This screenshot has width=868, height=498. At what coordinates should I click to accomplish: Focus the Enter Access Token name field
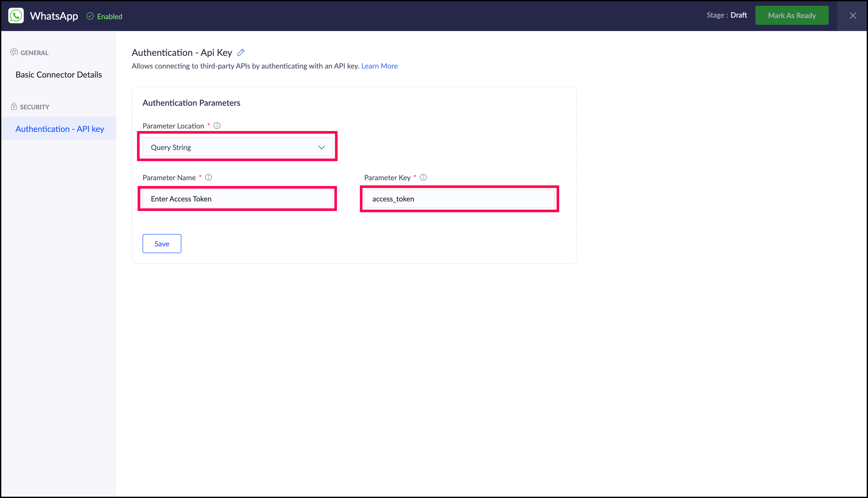[237, 199]
